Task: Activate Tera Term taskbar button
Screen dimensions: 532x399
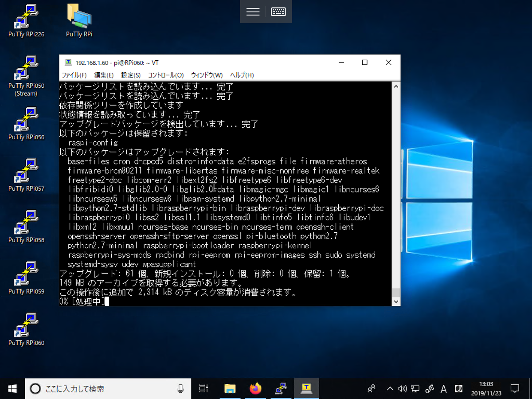Action: tap(306, 389)
